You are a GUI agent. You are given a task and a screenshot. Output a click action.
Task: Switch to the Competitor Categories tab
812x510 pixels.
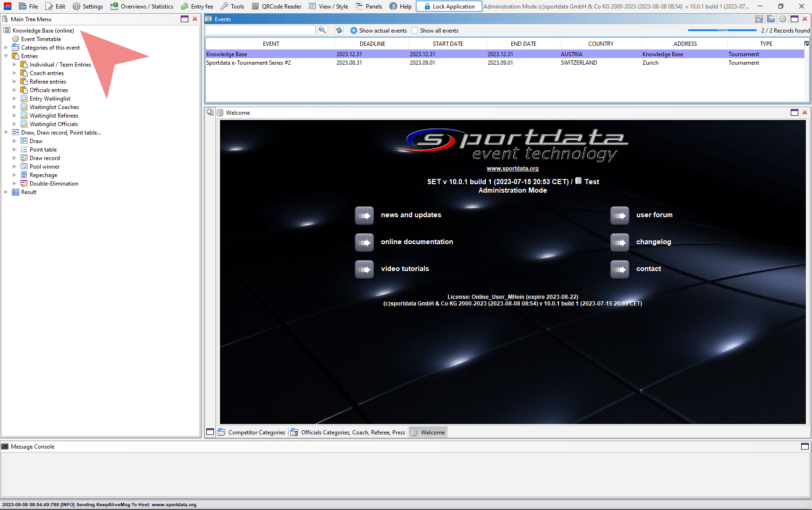pos(252,432)
